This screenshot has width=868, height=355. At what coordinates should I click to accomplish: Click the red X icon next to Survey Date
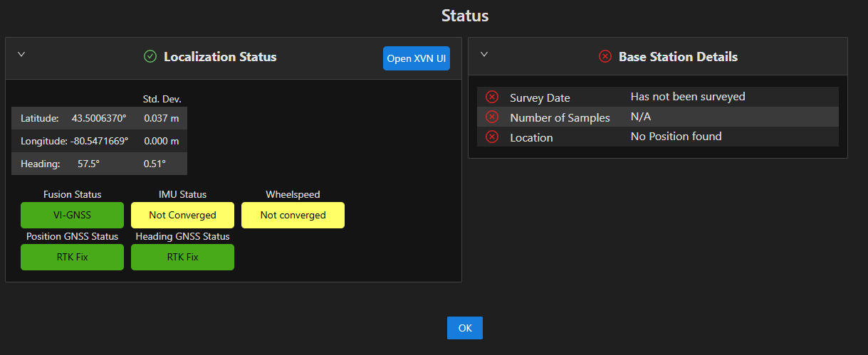coord(492,97)
